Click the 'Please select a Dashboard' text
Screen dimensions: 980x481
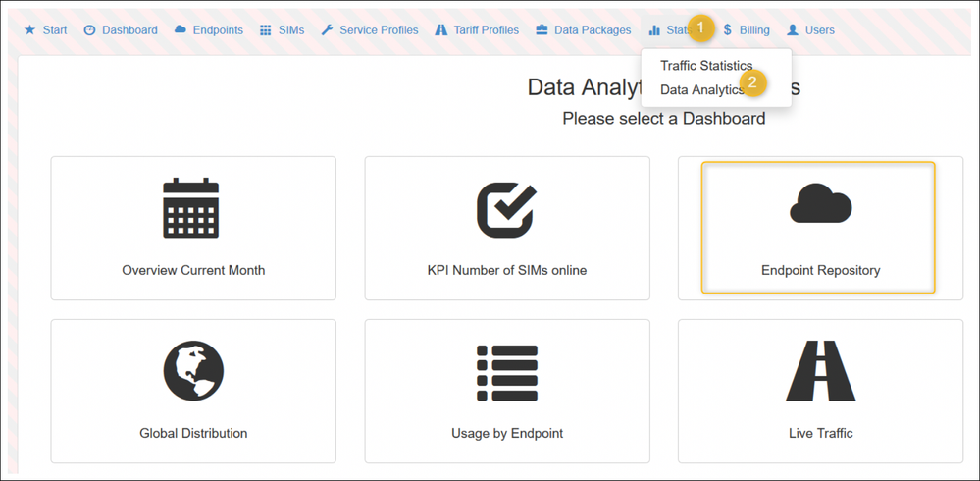click(x=664, y=118)
